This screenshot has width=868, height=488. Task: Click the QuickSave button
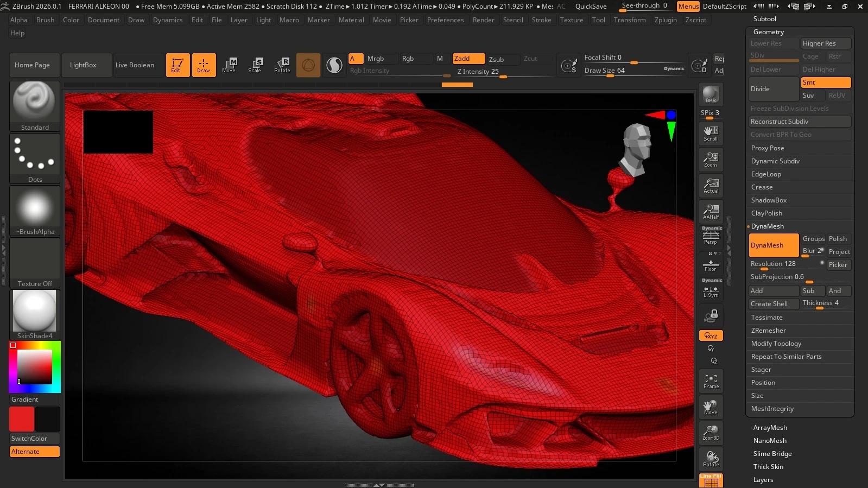click(591, 7)
